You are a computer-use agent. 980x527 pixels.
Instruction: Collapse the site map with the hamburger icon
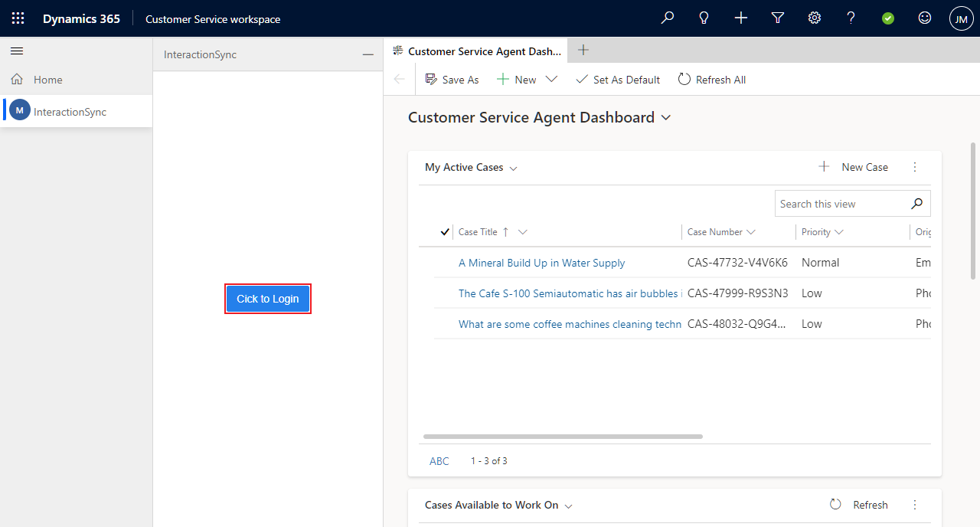17,51
